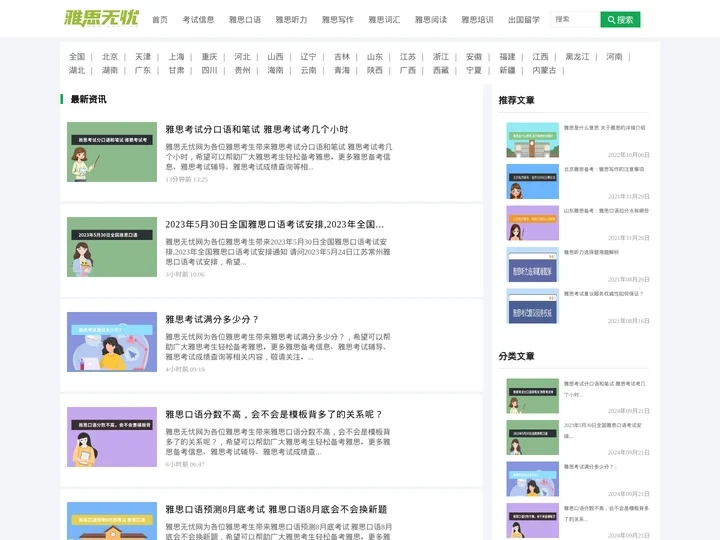Pick the 西藏 region link

[x=441, y=70]
